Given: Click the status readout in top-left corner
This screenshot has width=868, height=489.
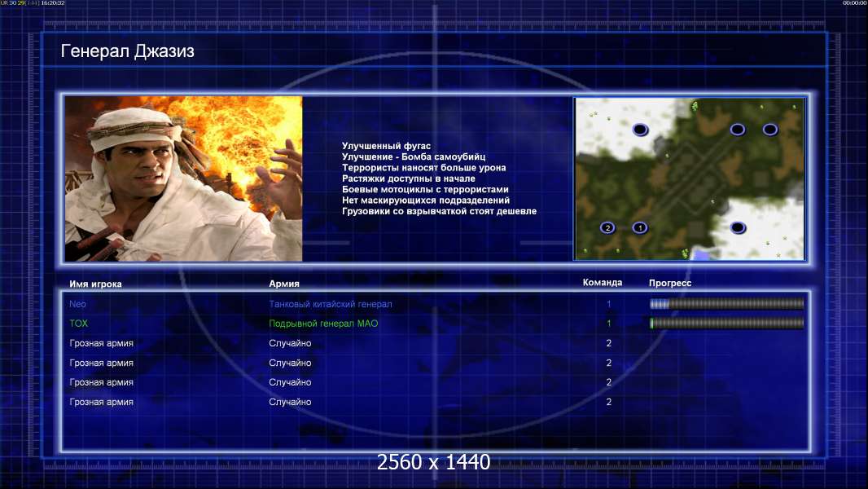Looking at the screenshot, I should 33,3.
